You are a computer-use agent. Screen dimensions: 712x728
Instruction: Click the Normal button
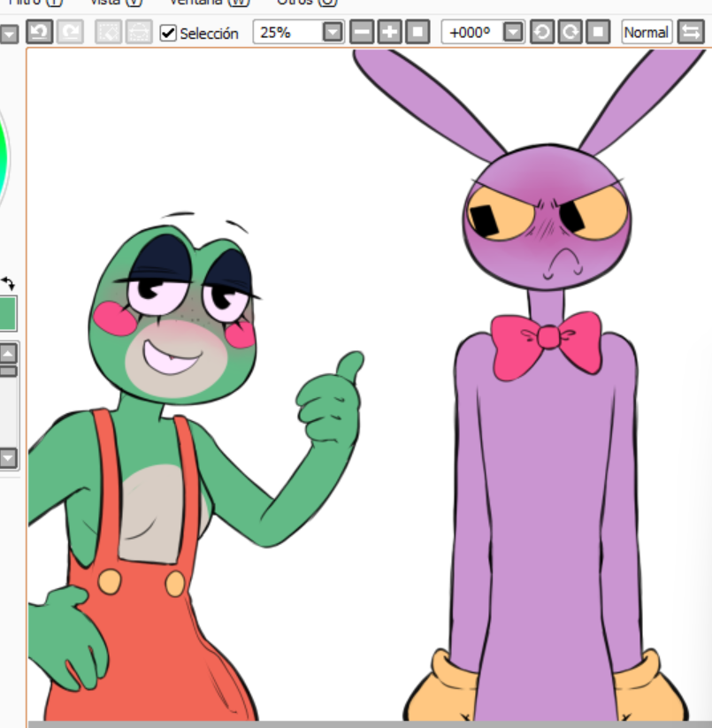[x=647, y=32]
